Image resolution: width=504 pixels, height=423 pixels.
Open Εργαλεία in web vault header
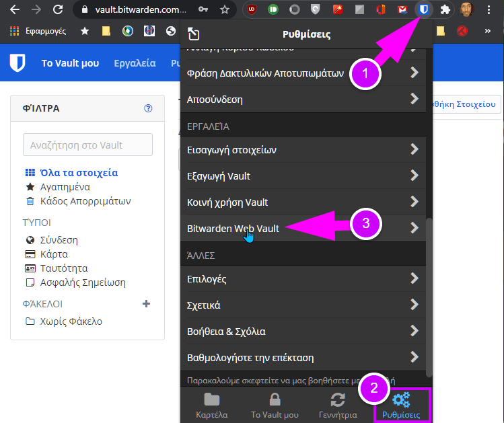point(135,63)
